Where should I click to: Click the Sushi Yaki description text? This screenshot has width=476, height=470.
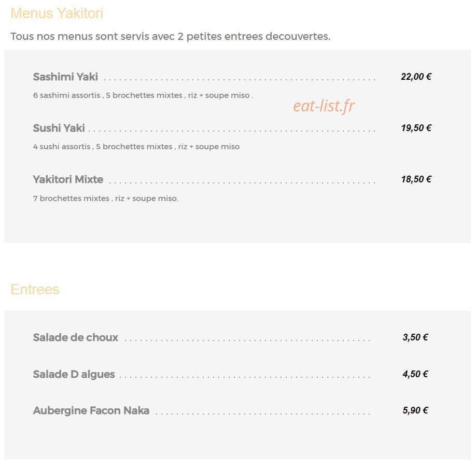point(136,147)
